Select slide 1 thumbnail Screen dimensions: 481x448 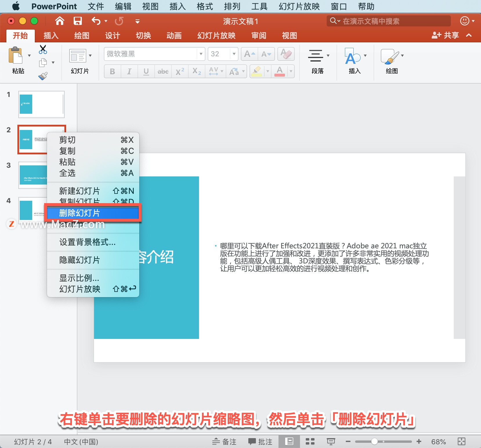pos(41,104)
